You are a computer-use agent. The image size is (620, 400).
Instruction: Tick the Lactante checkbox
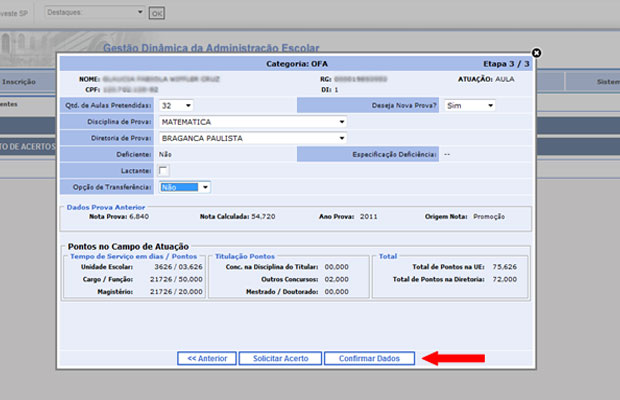[164, 171]
